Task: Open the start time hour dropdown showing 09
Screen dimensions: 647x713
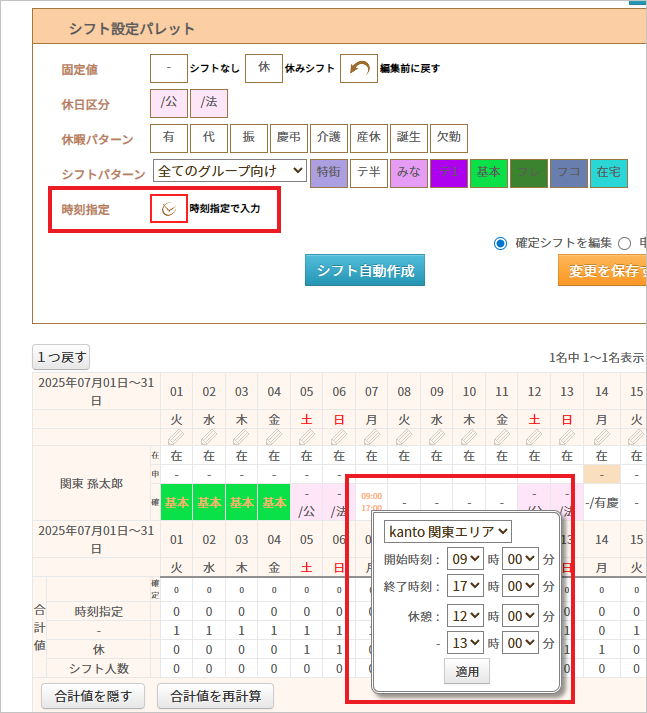Action: pos(466,558)
